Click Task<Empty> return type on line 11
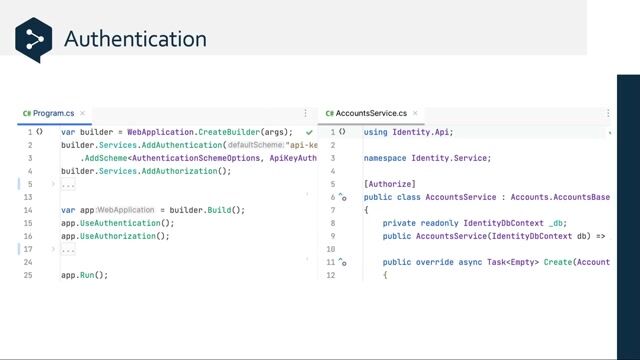 (x=513, y=262)
